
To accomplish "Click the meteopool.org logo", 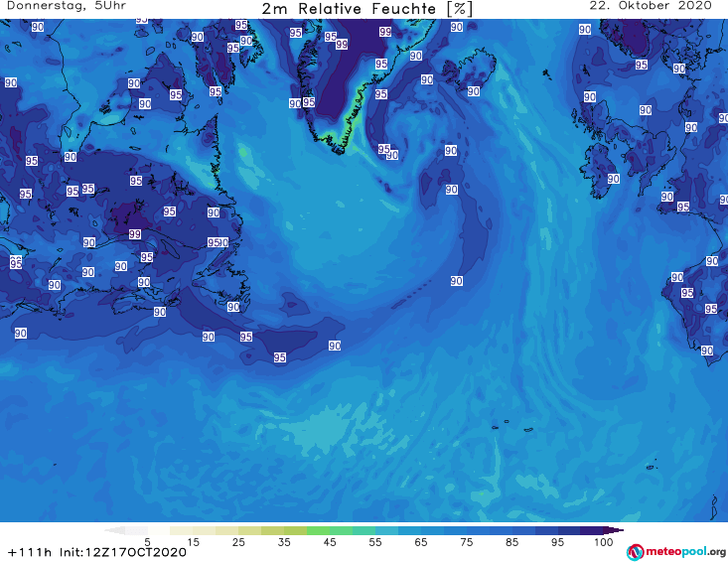I will tap(676, 552).
